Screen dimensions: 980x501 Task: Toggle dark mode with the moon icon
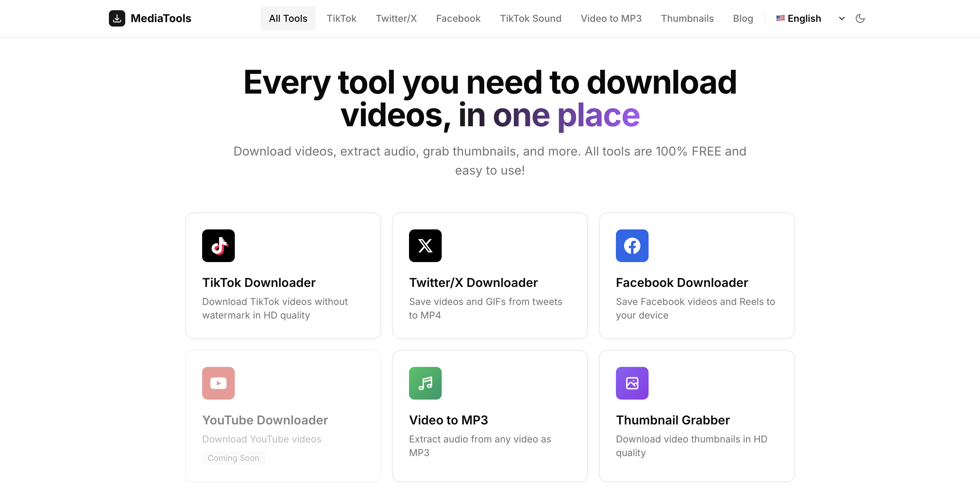(861, 18)
